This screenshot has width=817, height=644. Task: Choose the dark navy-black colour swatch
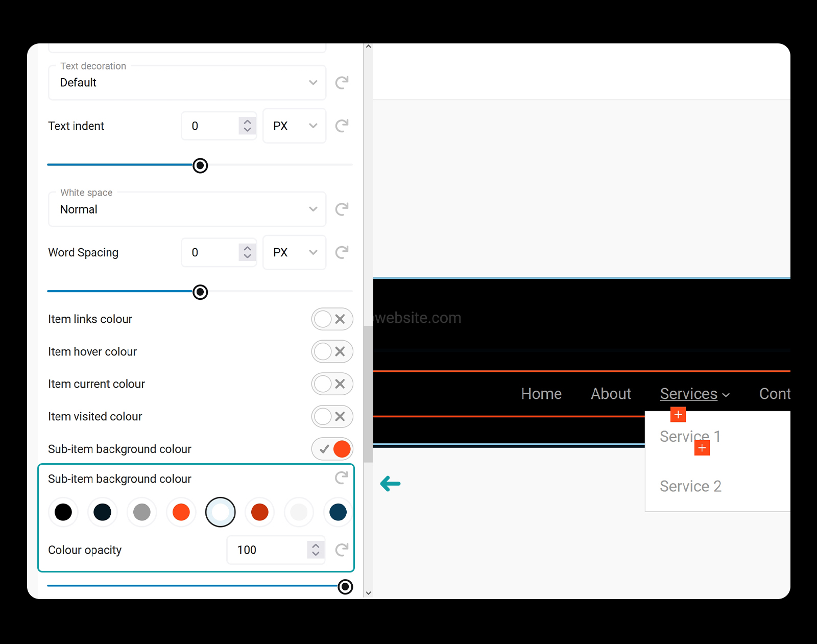click(103, 512)
